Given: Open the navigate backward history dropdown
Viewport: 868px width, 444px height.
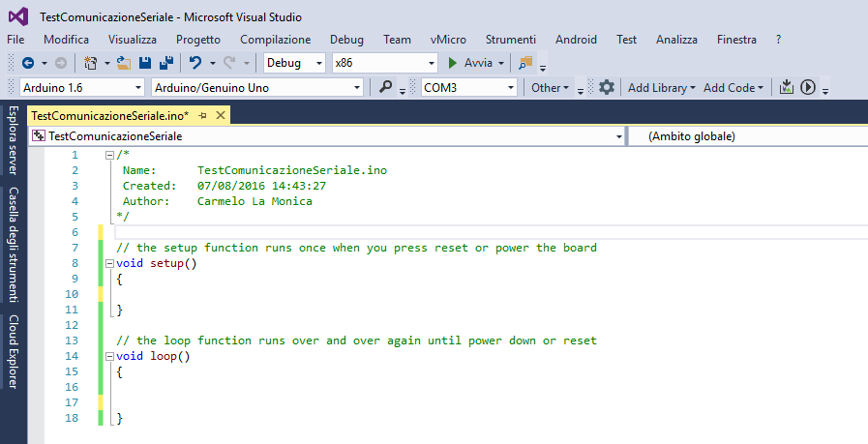Looking at the screenshot, I should 45,64.
